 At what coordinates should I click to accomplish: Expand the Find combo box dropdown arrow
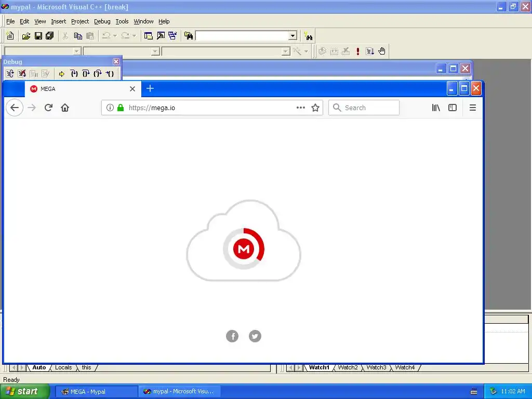293,36
